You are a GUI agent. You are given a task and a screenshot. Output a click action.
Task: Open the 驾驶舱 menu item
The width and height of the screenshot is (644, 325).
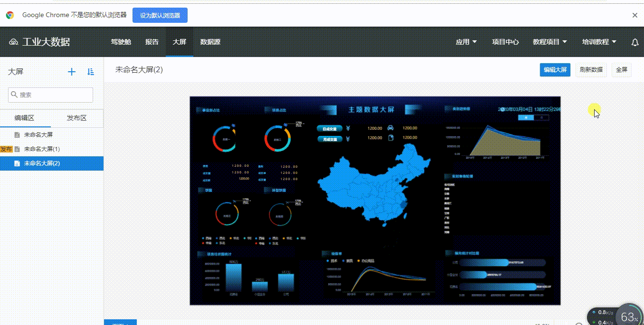[121, 42]
